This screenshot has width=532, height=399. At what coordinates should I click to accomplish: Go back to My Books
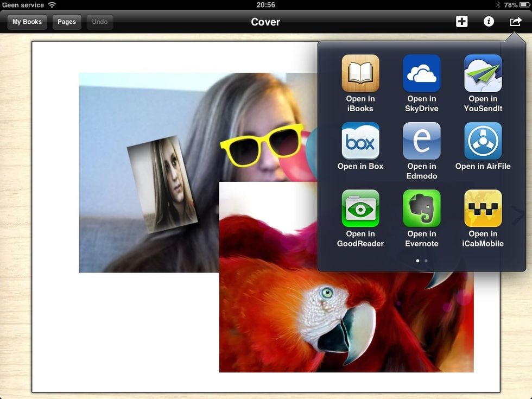[27, 22]
